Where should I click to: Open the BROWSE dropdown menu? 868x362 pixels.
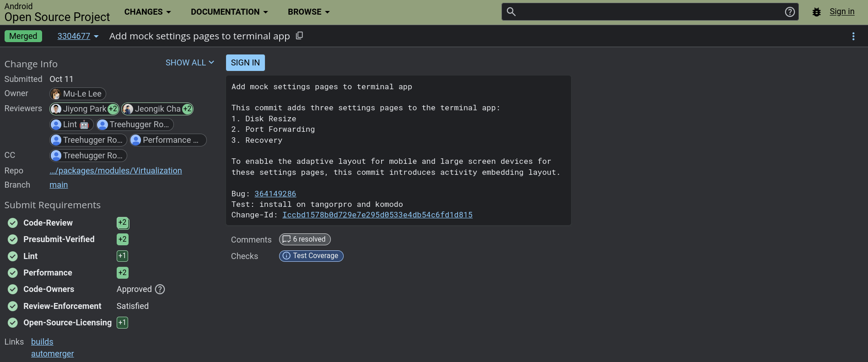pos(309,12)
